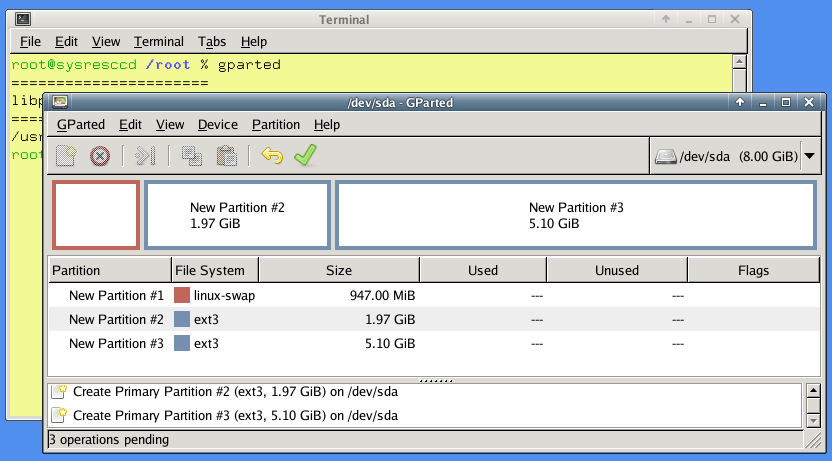Open the Partition menu
Viewport: 832px width, 461px height.
pos(276,125)
